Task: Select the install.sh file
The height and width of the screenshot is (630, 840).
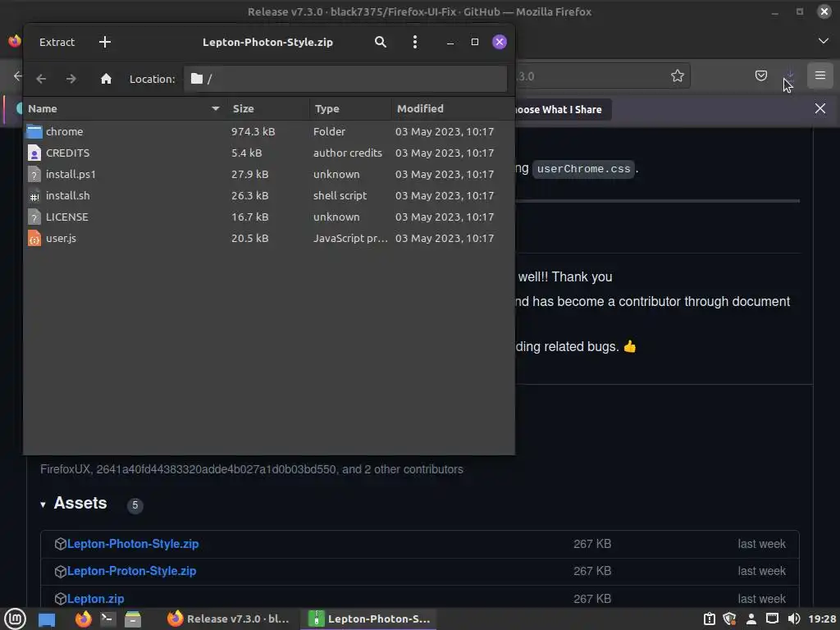Action: coord(269,195)
